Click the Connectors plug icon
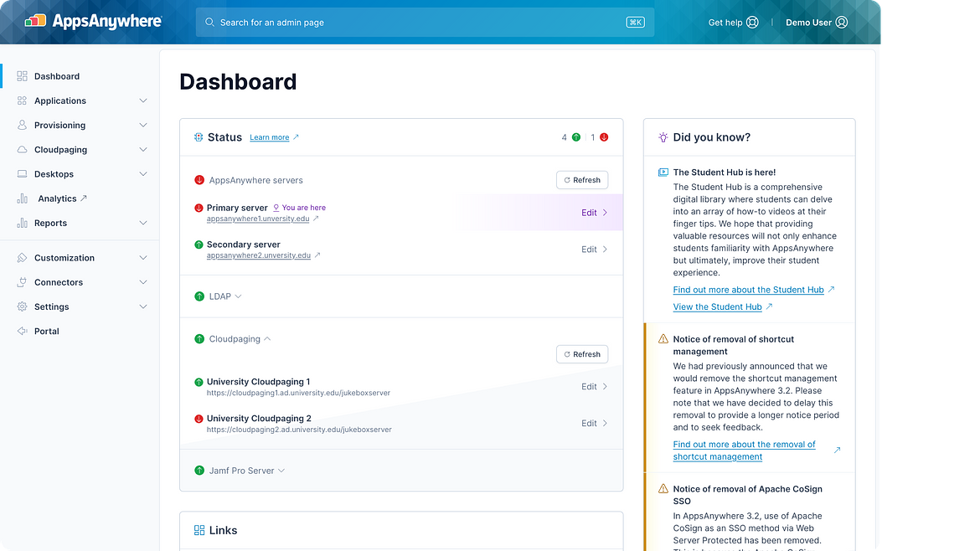This screenshot has width=980, height=551. coord(22,281)
